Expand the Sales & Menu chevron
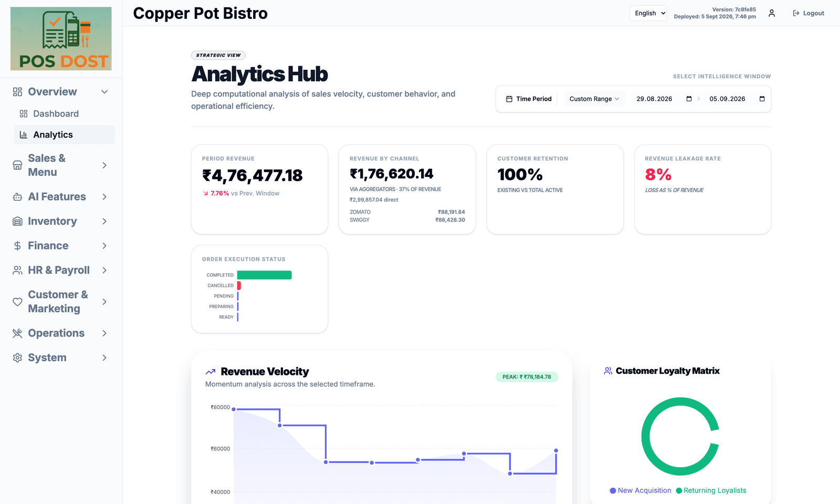 (x=104, y=165)
